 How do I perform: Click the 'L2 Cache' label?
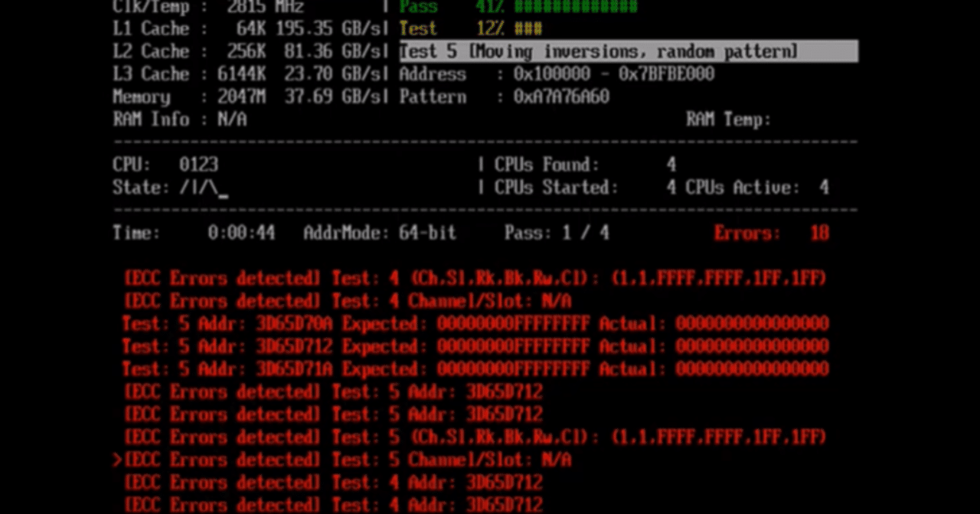click(151, 51)
